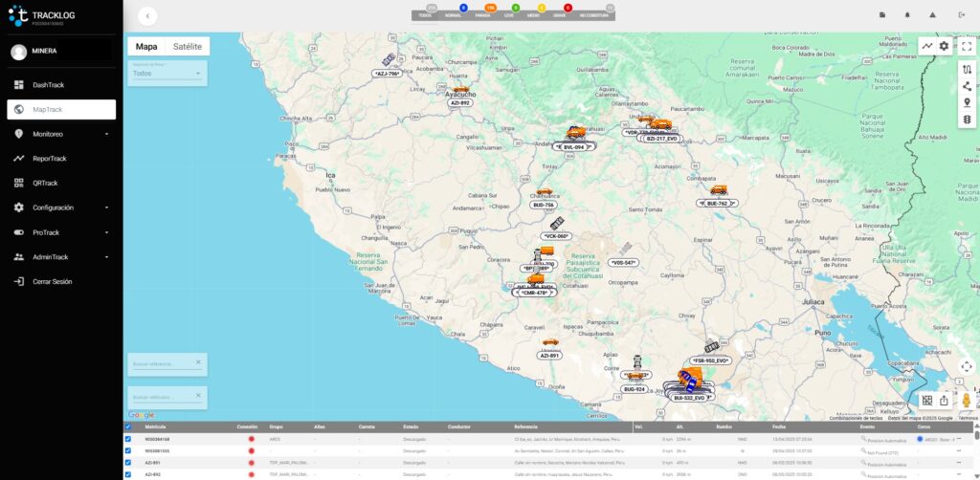
Task: Click the logout icon in top bar
Action: (961, 15)
